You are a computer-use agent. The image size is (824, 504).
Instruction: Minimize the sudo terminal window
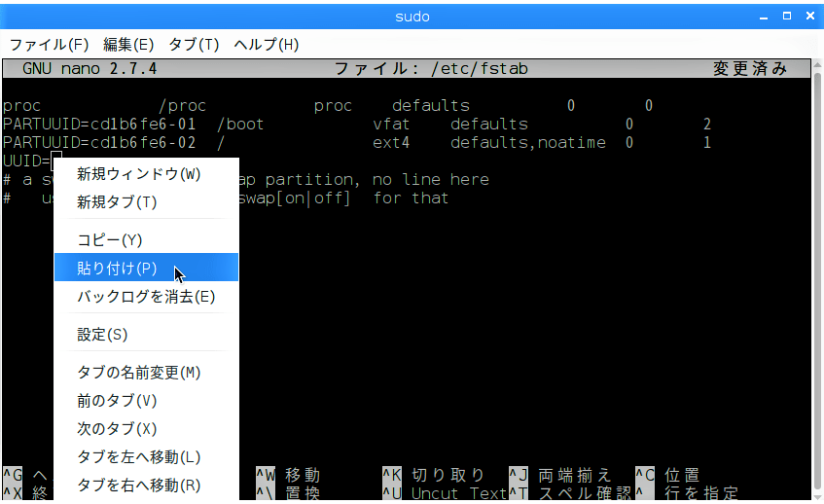coord(765,16)
